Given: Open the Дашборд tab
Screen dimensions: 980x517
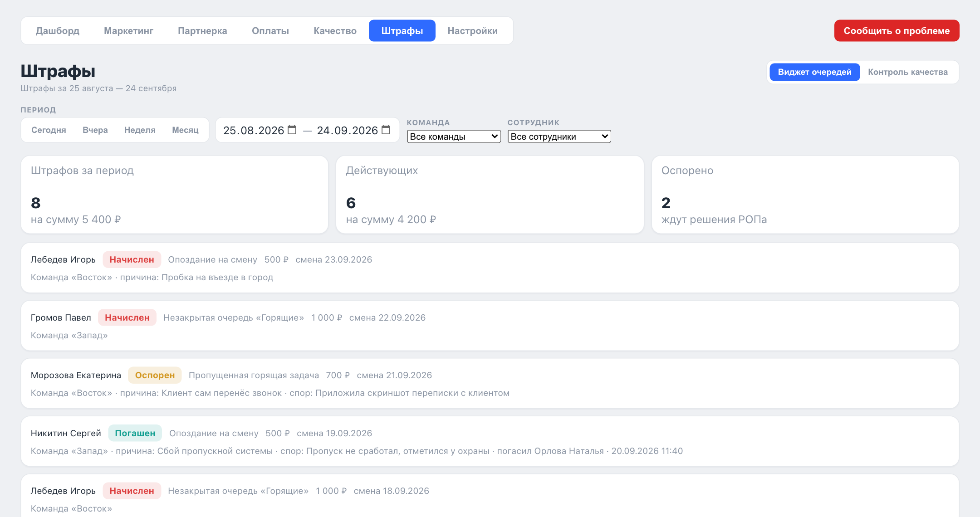Looking at the screenshot, I should (58, 31).
